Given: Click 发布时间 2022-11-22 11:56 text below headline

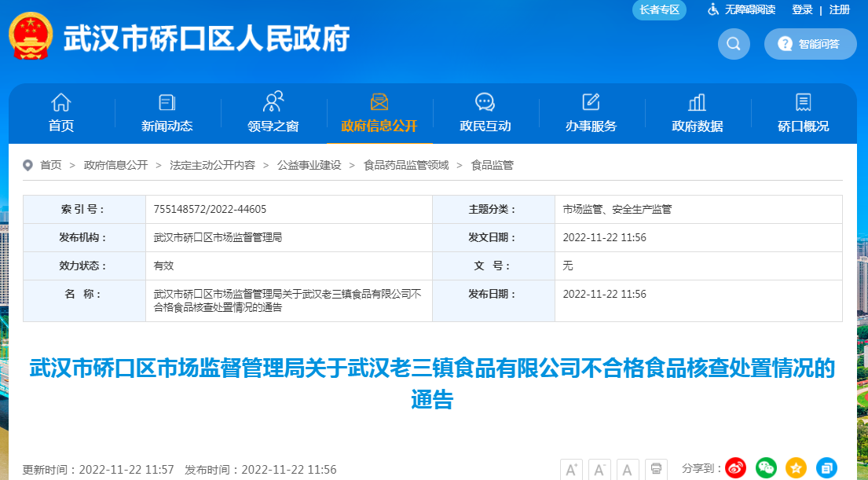Looking at the screenshot, I should pos(261,470).
